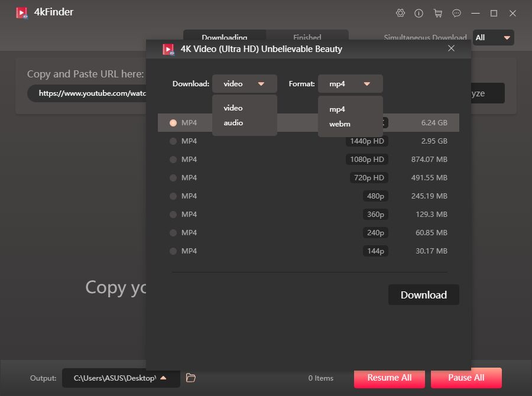Open the shopping cart purchase icon

click(x=437, y=13)
